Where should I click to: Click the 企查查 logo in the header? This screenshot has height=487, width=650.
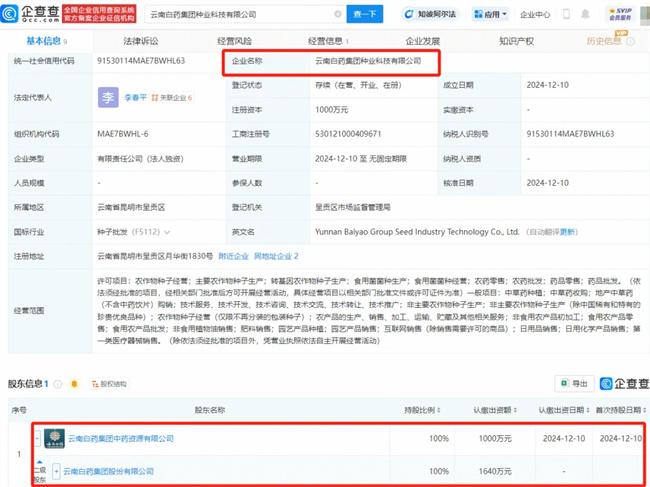click(28, 14)
